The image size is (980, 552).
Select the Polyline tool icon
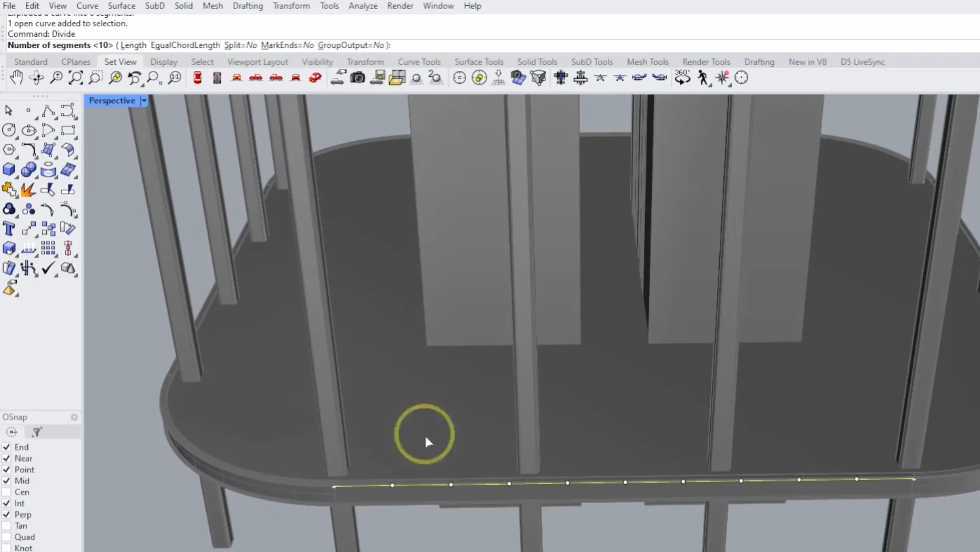(x=48, y=110)
